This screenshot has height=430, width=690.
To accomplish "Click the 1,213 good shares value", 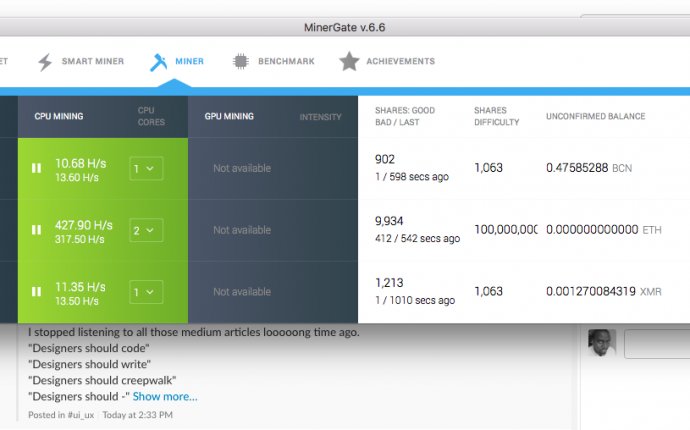I will (x=389, y=283).
